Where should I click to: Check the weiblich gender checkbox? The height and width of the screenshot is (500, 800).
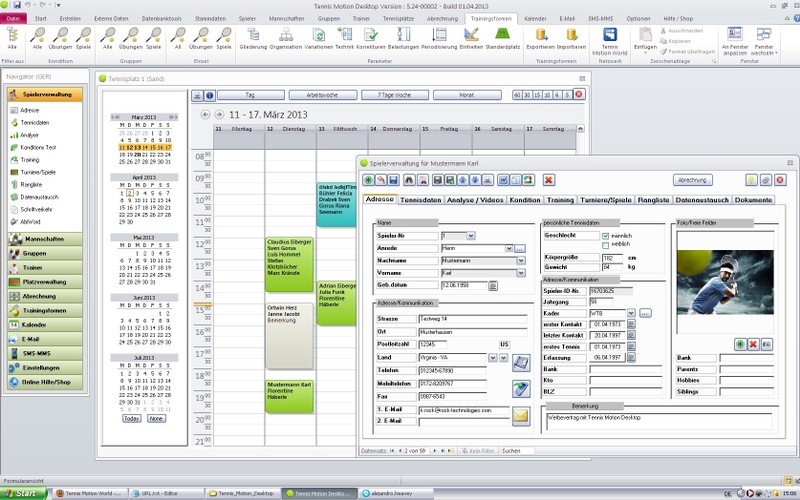pyautogui.click(x=606, y=245)
